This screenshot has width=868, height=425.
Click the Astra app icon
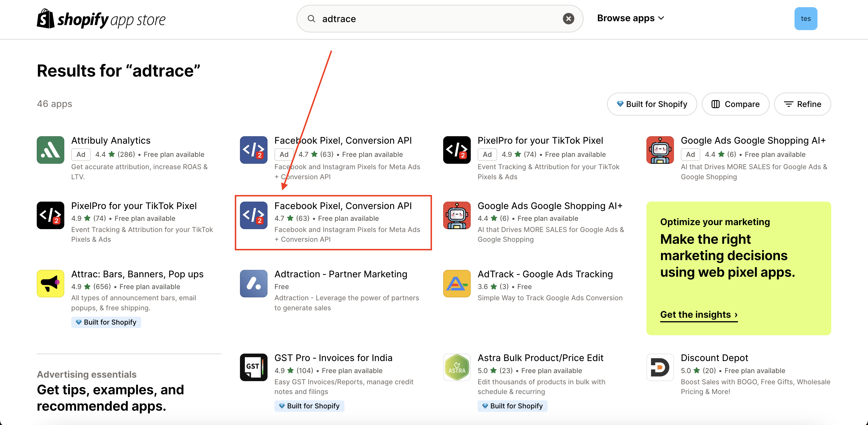(457, 367)
